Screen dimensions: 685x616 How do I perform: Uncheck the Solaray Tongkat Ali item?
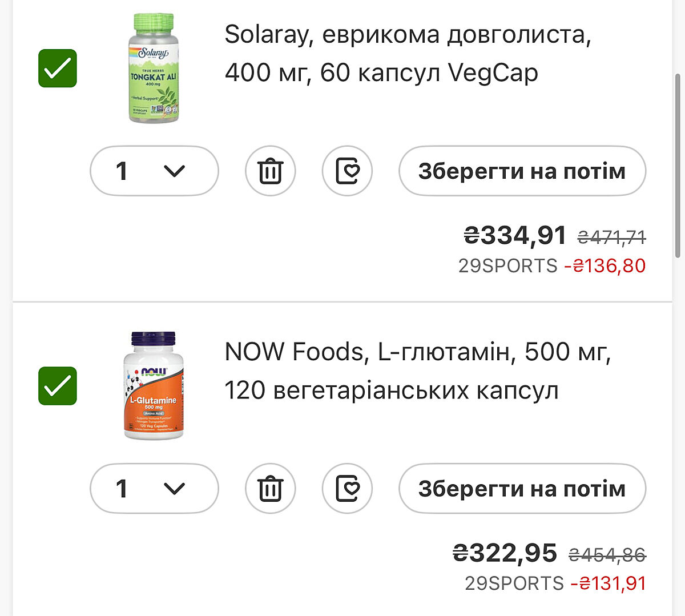click(58, 69)
